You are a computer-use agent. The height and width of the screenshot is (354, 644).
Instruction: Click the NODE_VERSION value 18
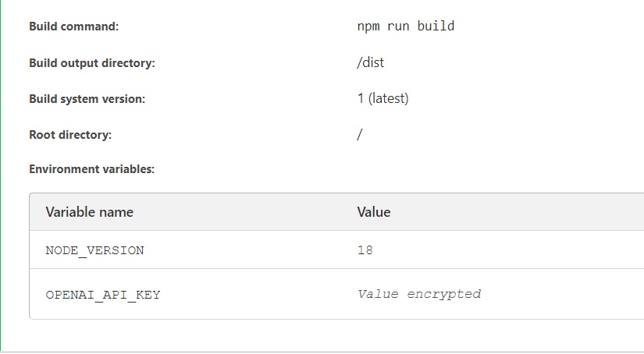(x=365, y=250)
